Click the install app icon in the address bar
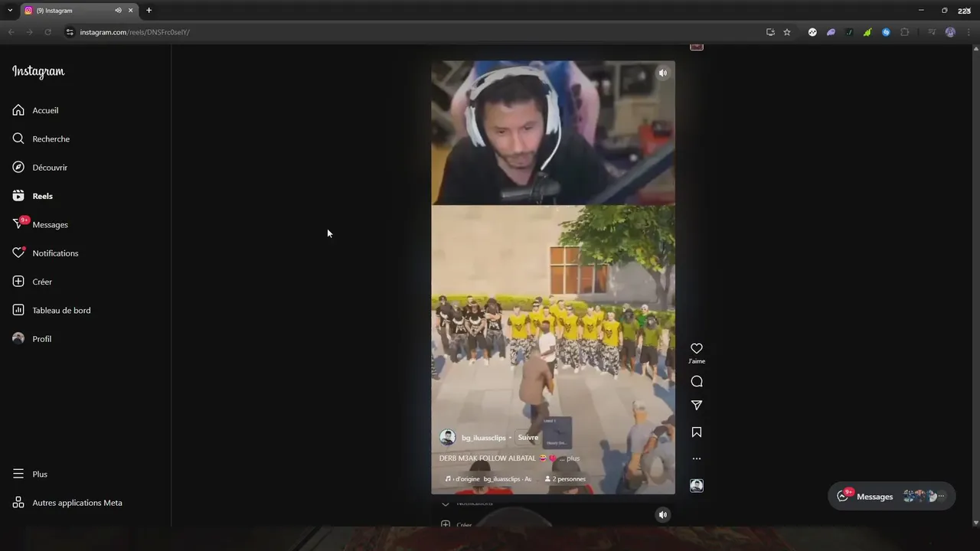 tap(770, 32)
